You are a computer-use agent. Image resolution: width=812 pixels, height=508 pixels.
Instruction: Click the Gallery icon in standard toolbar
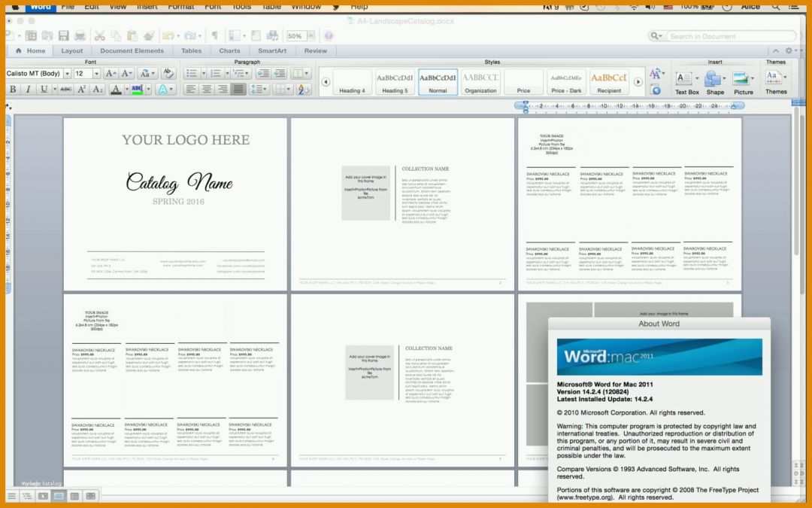coord(272,36)
